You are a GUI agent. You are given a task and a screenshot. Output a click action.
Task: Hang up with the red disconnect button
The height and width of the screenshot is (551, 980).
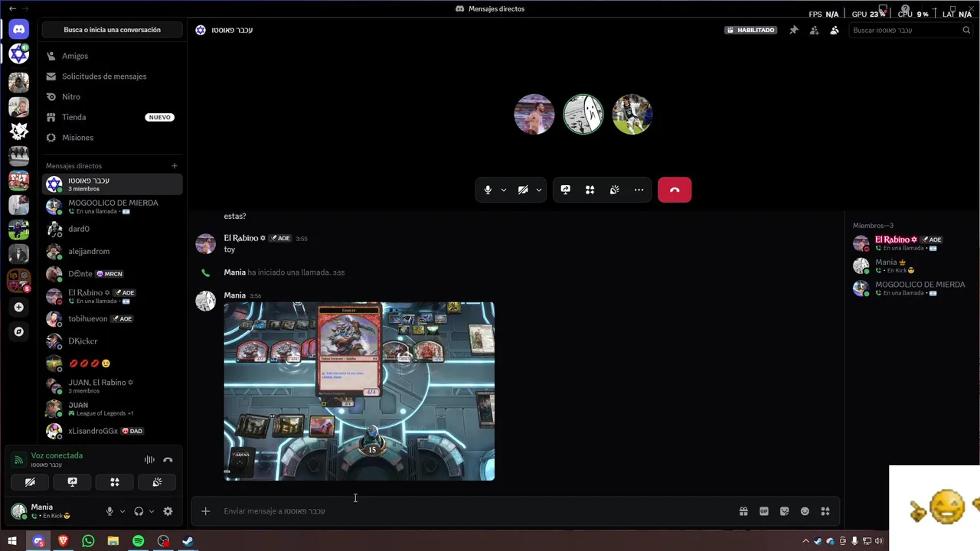pyautogui.click(x=675, y=190)
